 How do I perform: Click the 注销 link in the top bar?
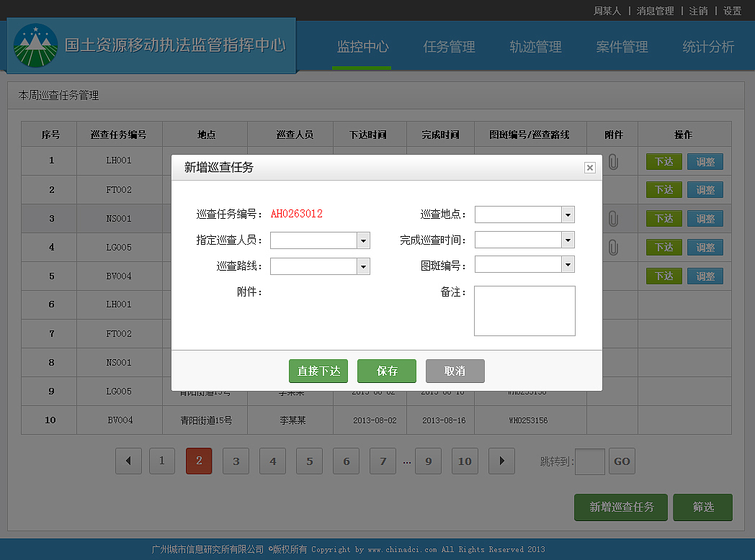coord(698,11)
